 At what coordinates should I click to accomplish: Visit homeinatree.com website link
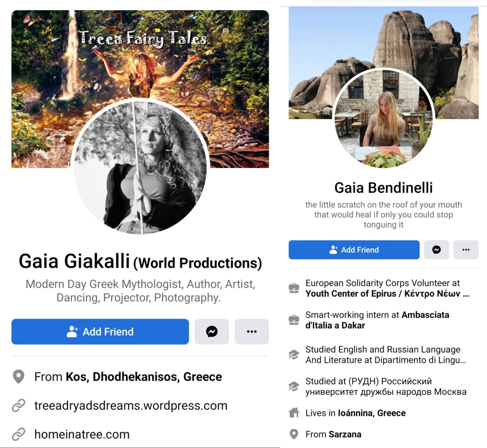tap(82, 434)
